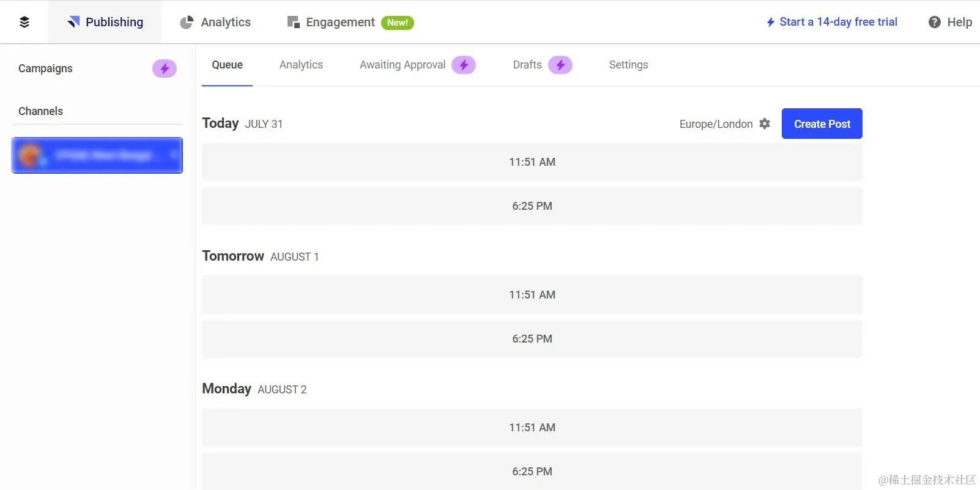980x490 pixels.
Task: Switch to the top Analytics section
Action: [x=215, y=22]
